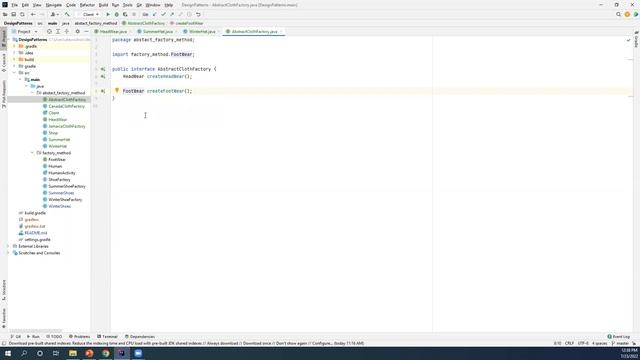Expand the build folder in tree
This screenshot has height=360, width=640.
pos(14,60)
